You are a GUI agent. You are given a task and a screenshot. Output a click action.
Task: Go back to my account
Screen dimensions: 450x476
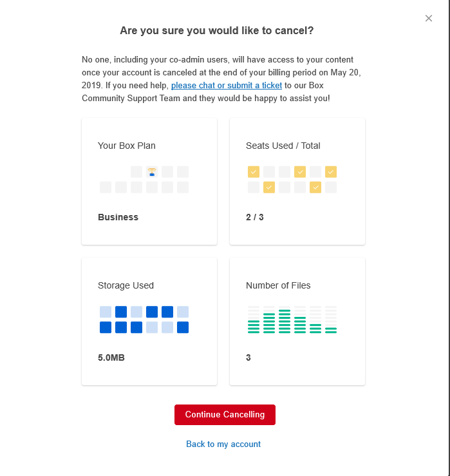[x=223, y=444]
